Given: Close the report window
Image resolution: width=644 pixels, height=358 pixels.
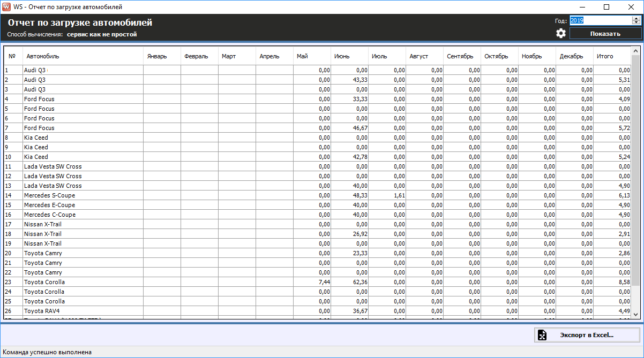Looking at the screenshot, I should pos(631,7).
